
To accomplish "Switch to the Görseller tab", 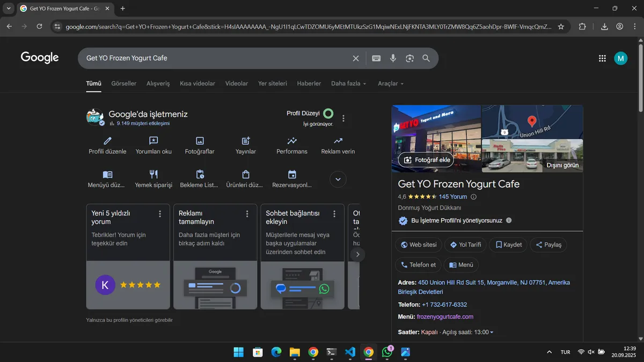I will tap(123, 83).
